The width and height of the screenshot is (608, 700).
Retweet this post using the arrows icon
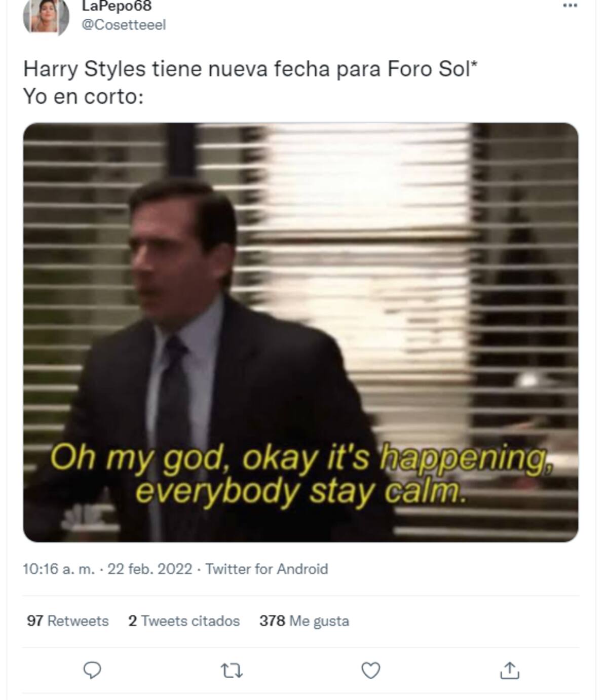233,671
